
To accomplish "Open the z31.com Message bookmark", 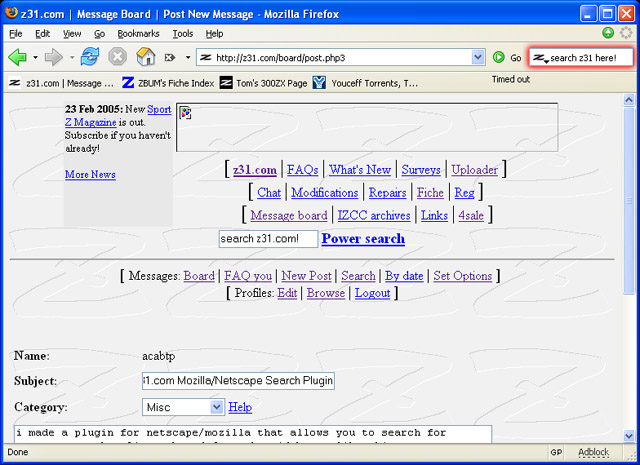I will (x=61, y=83).
